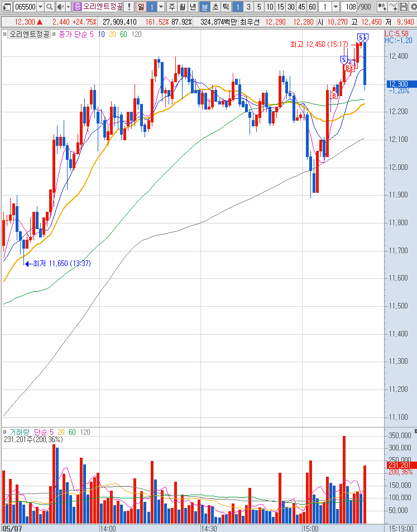Click the top-left chart window panel icon
Viewport: 417px width, 532px height.
(6, 7)
